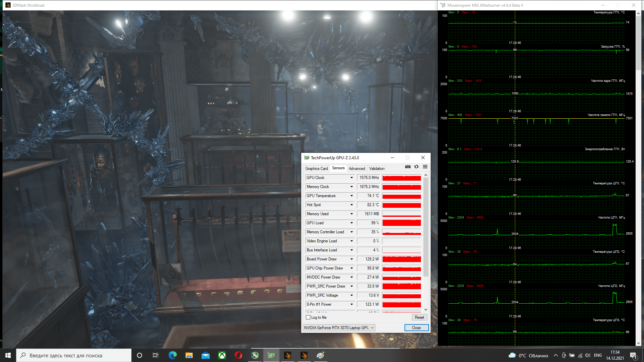Click the GPU-Z sensor list scrollbar down arrow
Screen dimensions: 644x362
426,310
